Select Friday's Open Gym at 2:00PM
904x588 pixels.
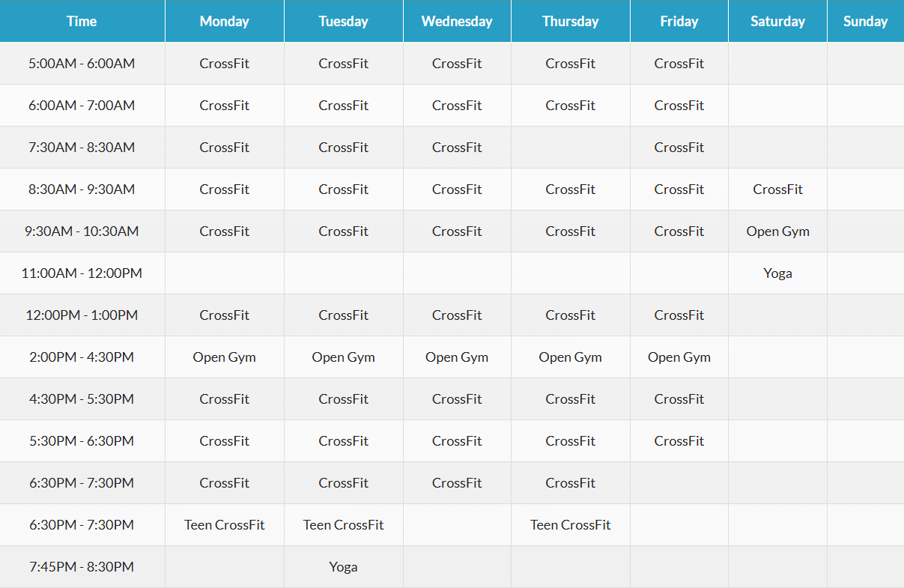(x=679, y=357)
